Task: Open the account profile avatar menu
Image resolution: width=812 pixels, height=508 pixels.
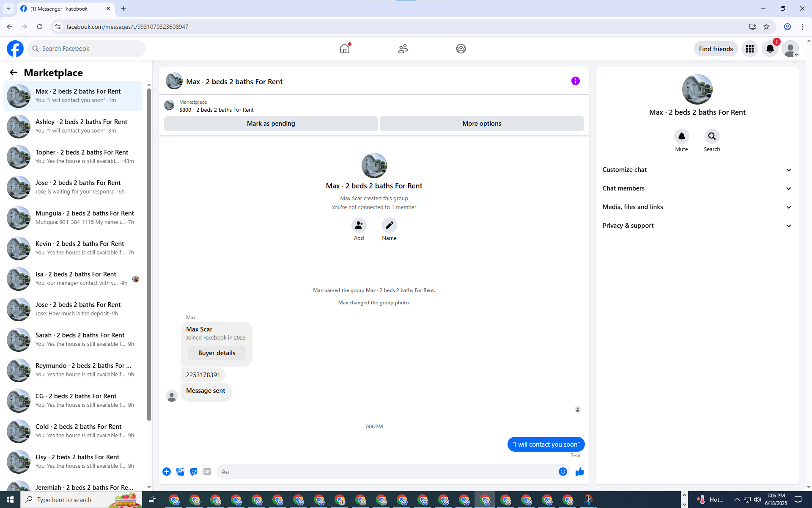Action: click(x=790, y=49)
